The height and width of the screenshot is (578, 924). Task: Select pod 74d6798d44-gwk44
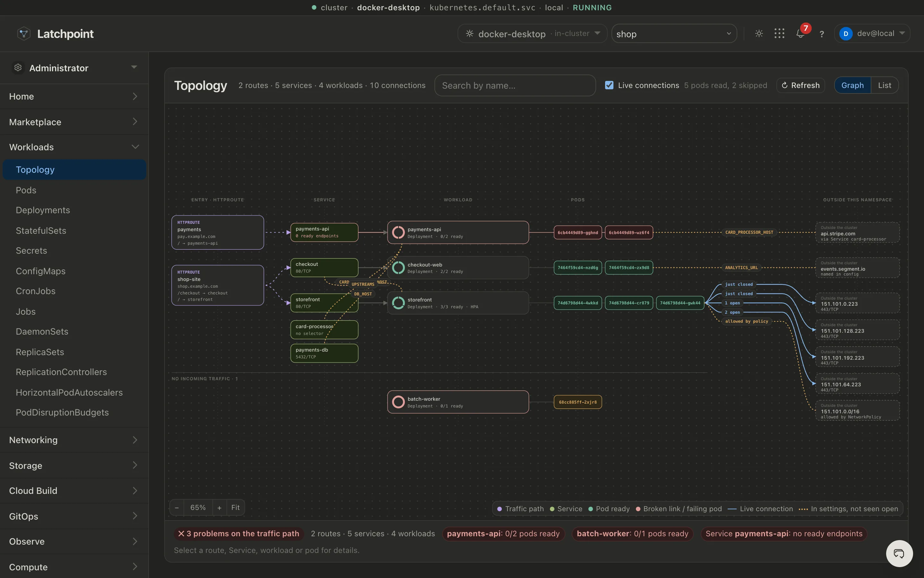[x=680, y=303]
